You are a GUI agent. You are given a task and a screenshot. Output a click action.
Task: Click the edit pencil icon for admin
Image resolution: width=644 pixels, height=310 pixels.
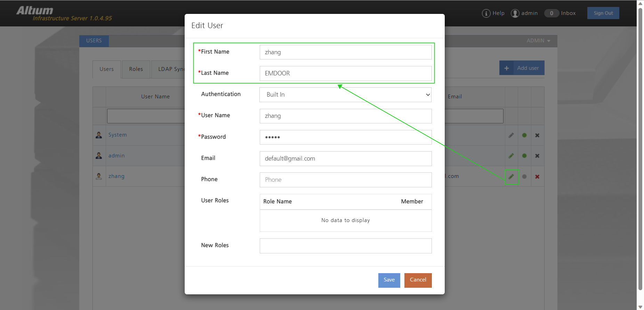click(x=511, y=156)
